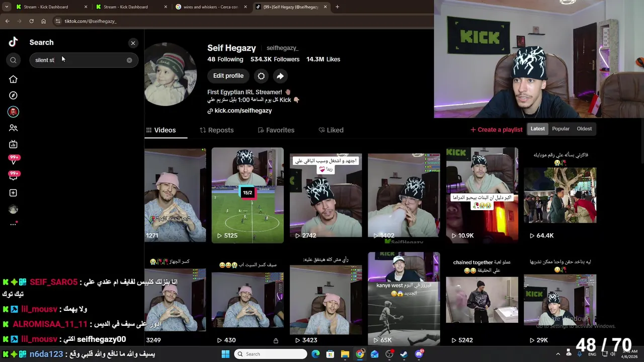The width and height of the screenshot is (644, 362).
Task: Open the private video with 430 views
Action: (248, 299)
